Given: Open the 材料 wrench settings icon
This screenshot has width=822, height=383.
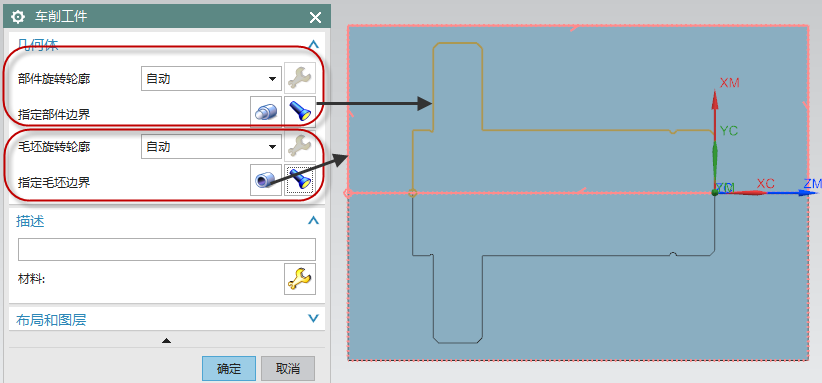Looking at the screenshot, I should coord(300,278).
